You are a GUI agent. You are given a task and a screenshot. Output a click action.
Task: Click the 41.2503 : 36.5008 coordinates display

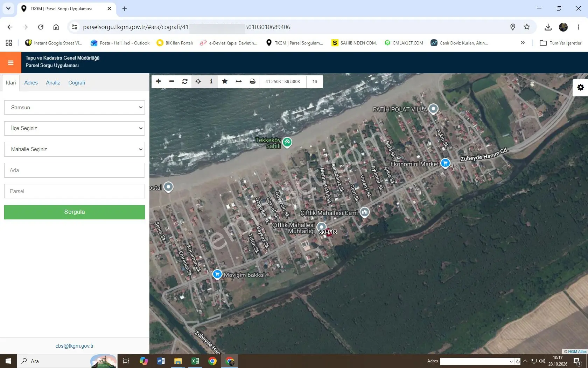tap(282, 81)
